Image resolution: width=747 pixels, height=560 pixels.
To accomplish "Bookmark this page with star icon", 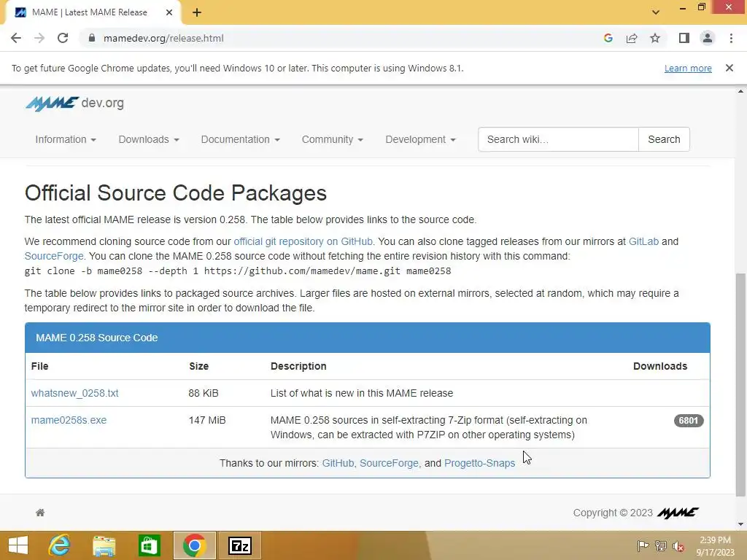I will tap(655, 38).
